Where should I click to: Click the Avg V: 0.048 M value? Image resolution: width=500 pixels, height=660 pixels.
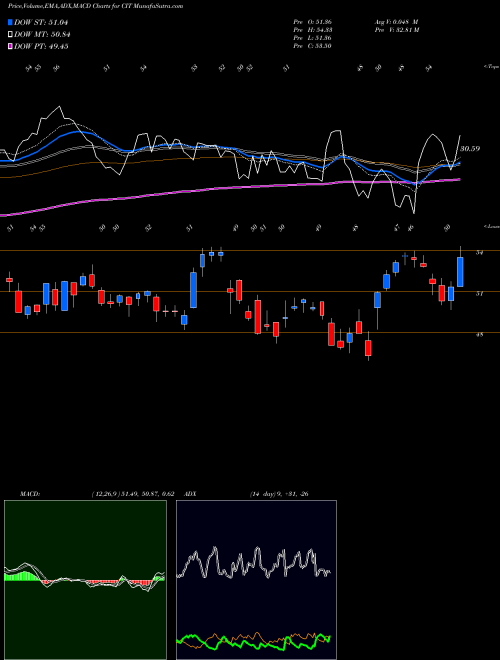click(396, 22)
